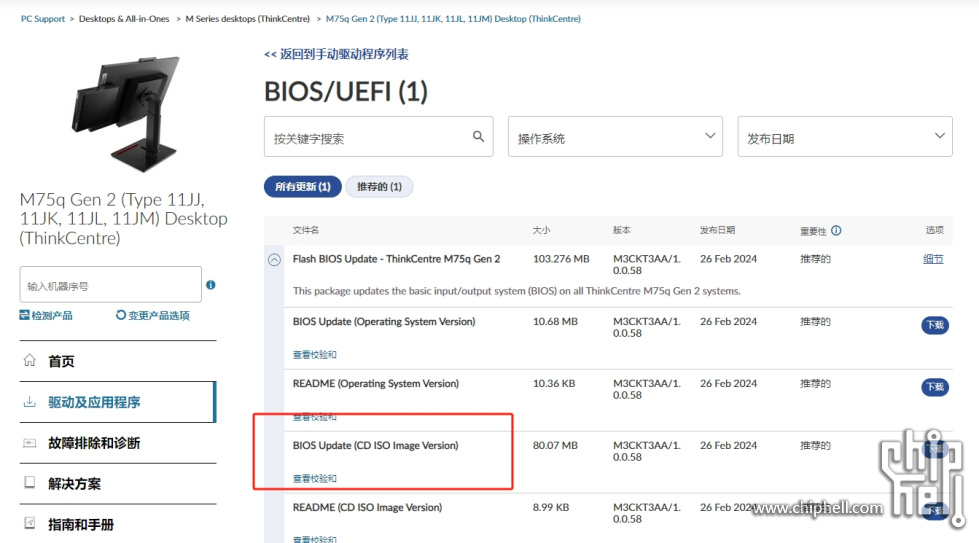
Task: Click the diagnostics icon beside 故障排除和诊断
Action: tap(29, 443)
